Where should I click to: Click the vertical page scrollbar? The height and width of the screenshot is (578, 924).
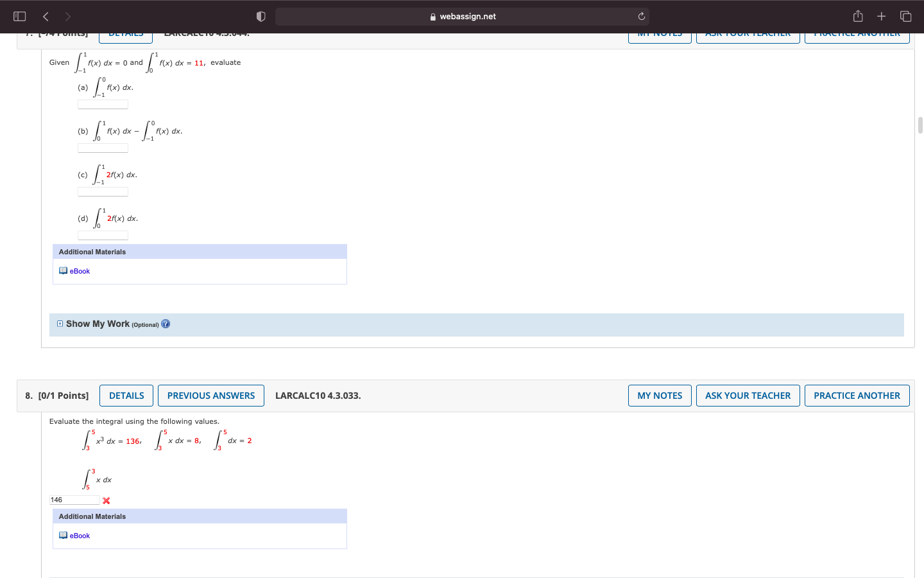point(920,125)
